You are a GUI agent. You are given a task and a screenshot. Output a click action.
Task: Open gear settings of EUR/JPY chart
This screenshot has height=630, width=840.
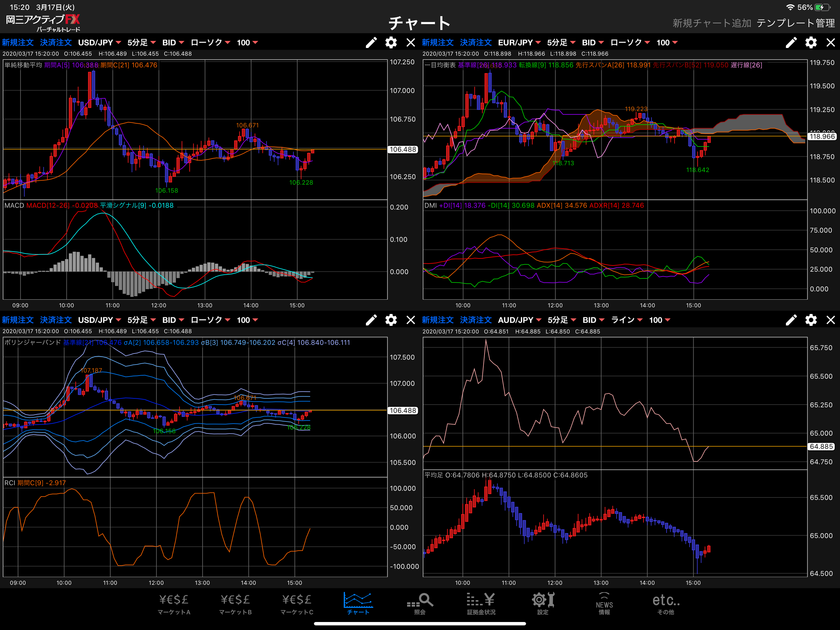point(811,42)
